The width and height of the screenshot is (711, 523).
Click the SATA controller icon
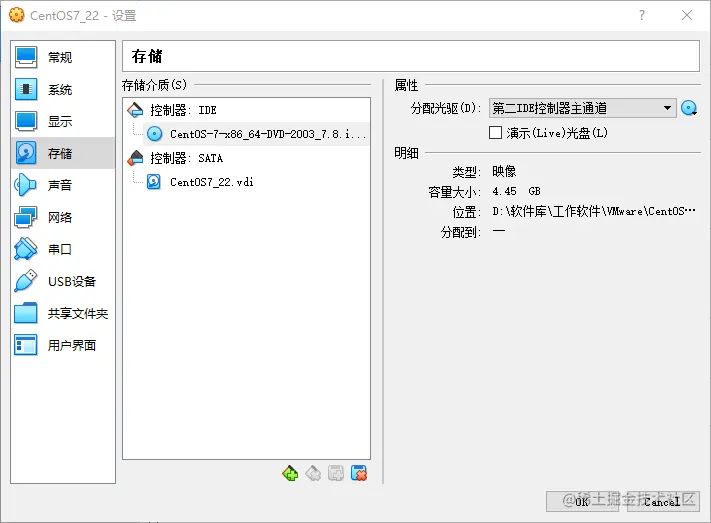click(x=135, y=158)
